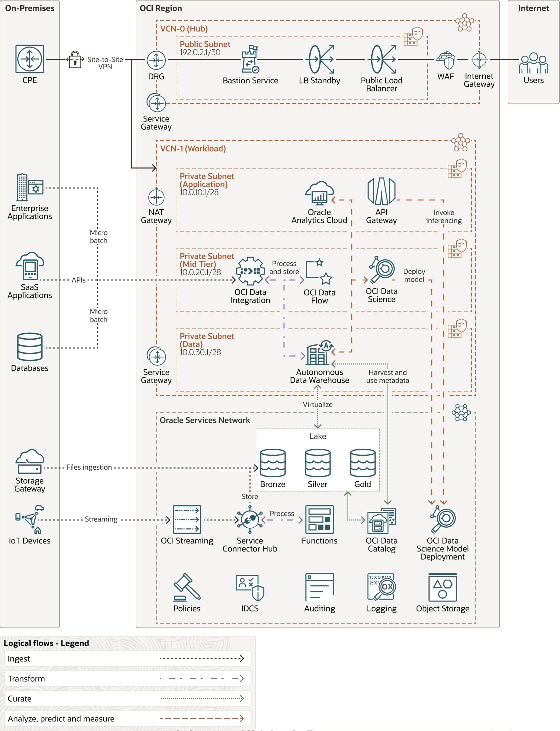The image size is (560, 731).
Task: Select the Service Connector Hub icon
Action: 250,520
